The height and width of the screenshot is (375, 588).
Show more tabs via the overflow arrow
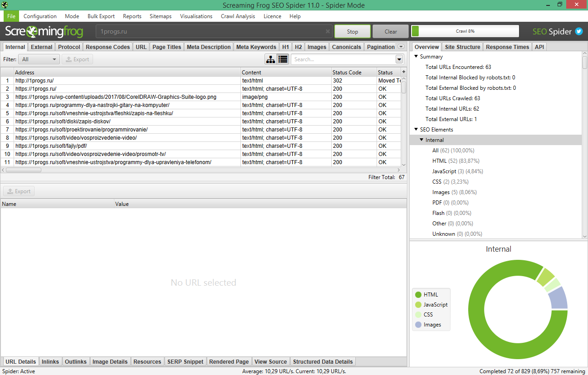(x=401, y=47)
